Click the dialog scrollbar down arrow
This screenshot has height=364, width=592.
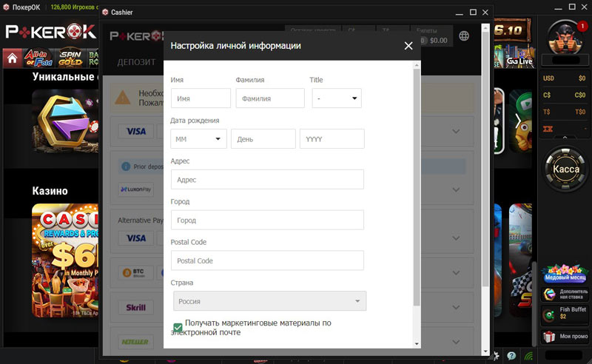click(417, 343)
